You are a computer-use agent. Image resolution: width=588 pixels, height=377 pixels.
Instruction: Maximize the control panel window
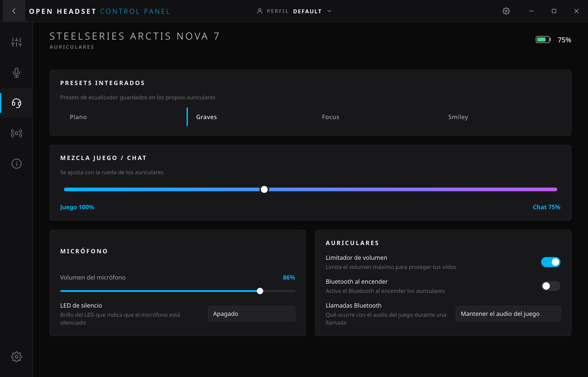[x=554, y=11]
